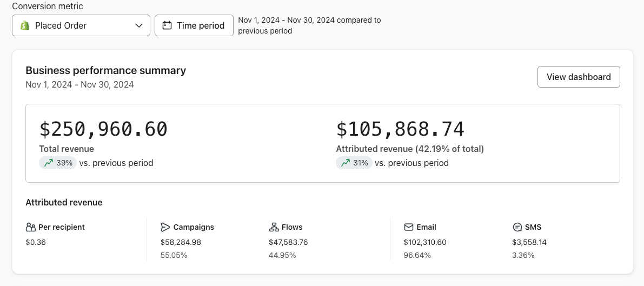The height and width of the screenshot is (286, 644).
Task: Click the Campaigns paper plane icon
Action: coord(165,227)
